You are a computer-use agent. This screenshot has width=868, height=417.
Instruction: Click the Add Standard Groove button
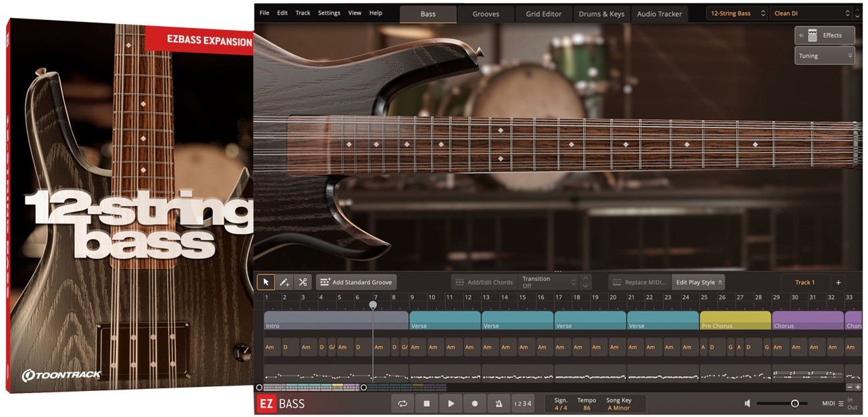pyautogui.click(x=356, y=282)
